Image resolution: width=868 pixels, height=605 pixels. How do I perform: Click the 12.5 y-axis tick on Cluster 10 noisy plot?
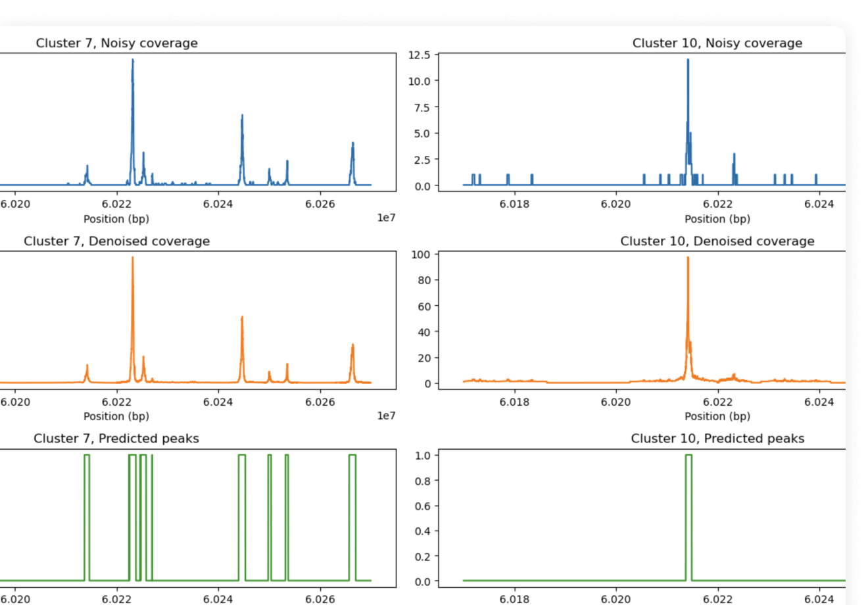tap(419, 55)
